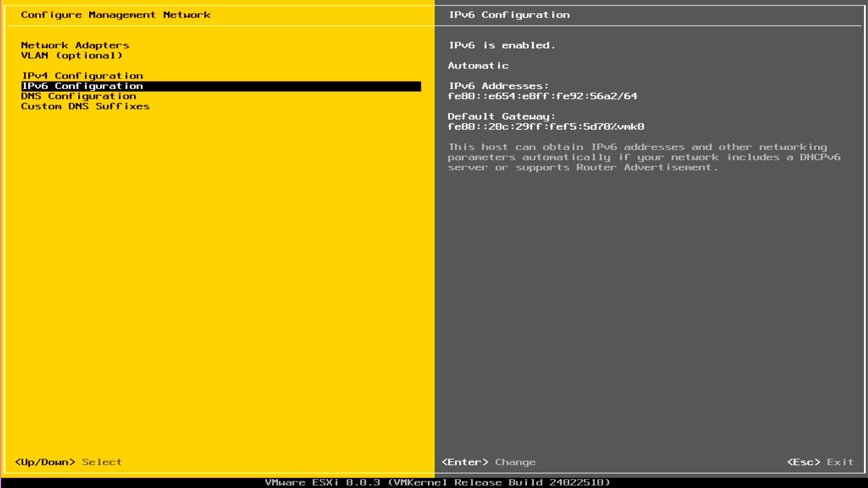Click the fe80::e654 IPv6 address value
Viewport: 868px width, 488px height.
coord(542,96)
